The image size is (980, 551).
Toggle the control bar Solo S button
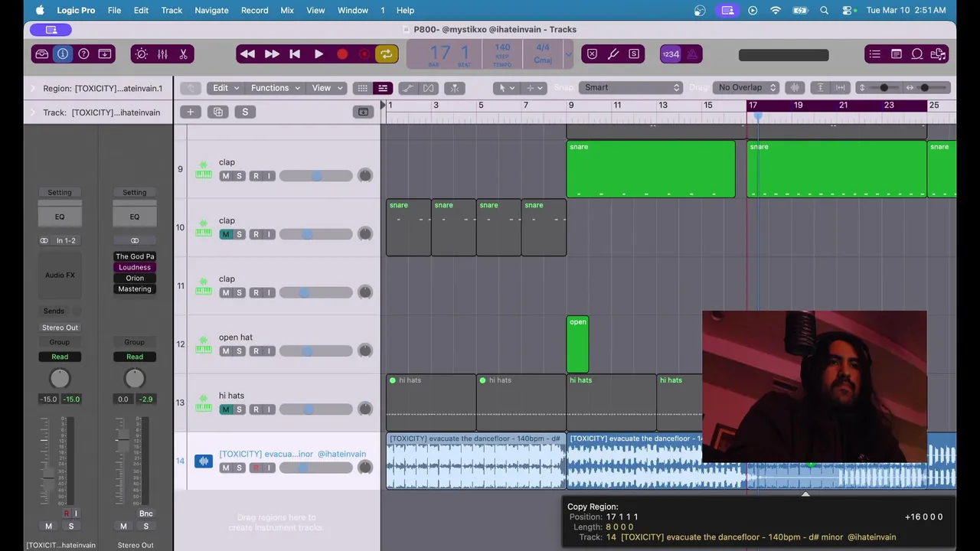point(634,54)
